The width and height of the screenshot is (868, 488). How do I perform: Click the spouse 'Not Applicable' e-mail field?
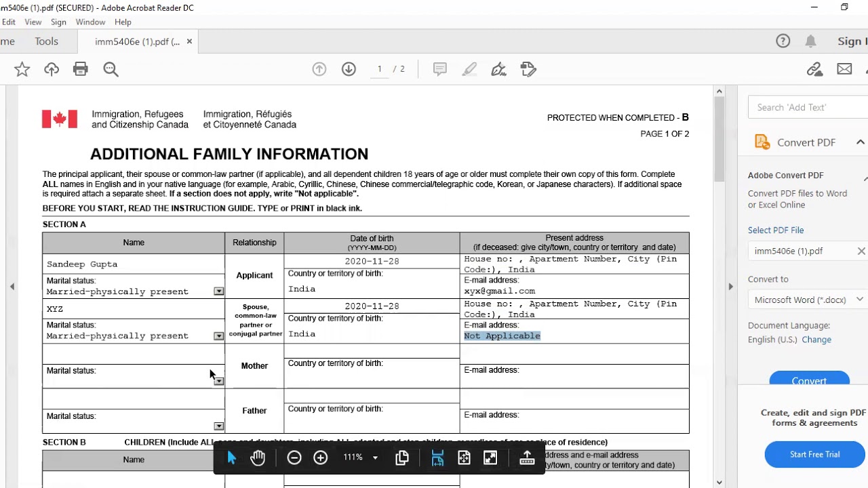[574, 336]
